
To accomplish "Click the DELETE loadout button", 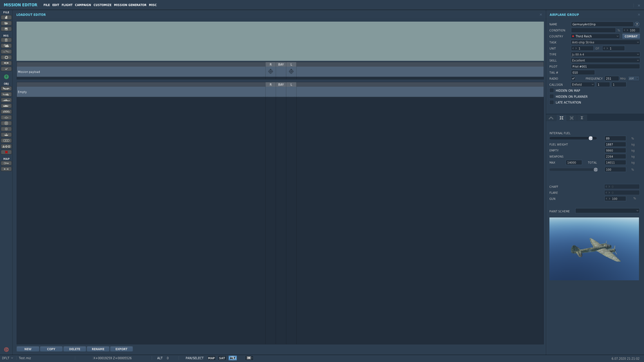I will point(74,349).
